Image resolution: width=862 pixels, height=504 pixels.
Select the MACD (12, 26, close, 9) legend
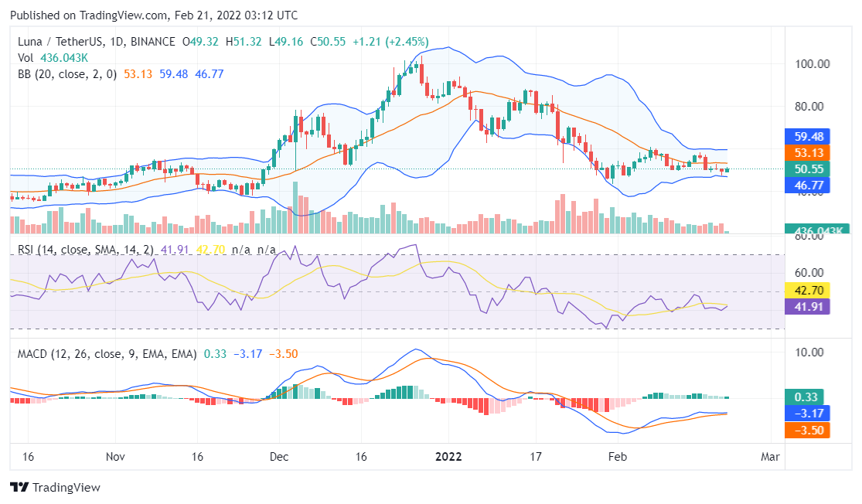pos(103,354)
